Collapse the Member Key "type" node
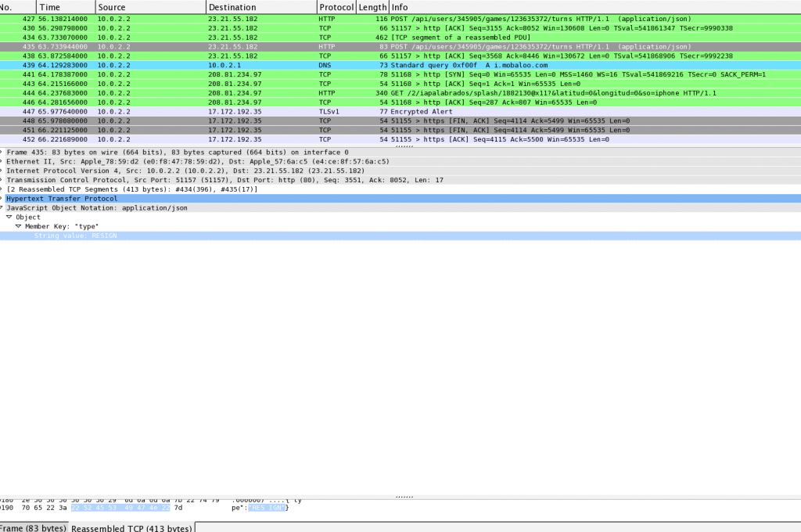Image resolution: width=801 pixels, height=532 pixels. 18,227
